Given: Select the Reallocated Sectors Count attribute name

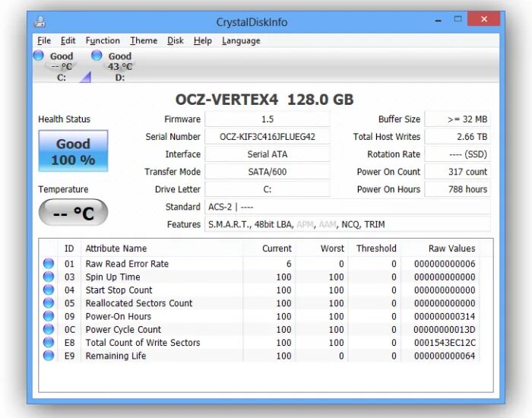Looking at the screenshot, I should pyautogui.click(x=139, y=303).
